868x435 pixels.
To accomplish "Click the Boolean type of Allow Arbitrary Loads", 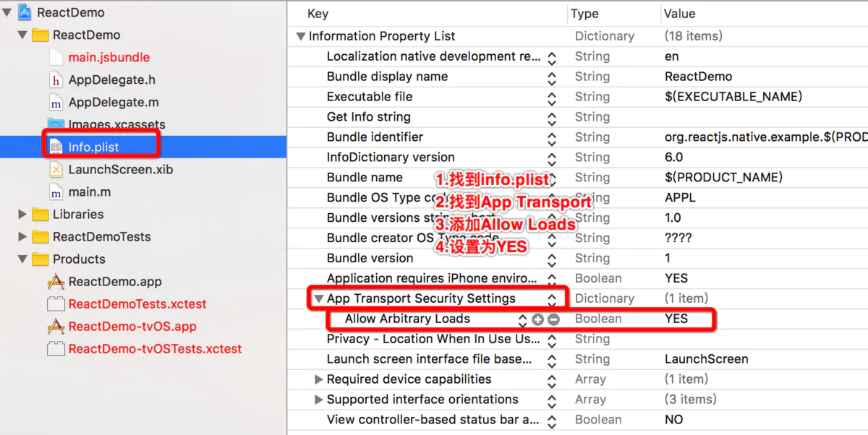I will click(598, 319).
